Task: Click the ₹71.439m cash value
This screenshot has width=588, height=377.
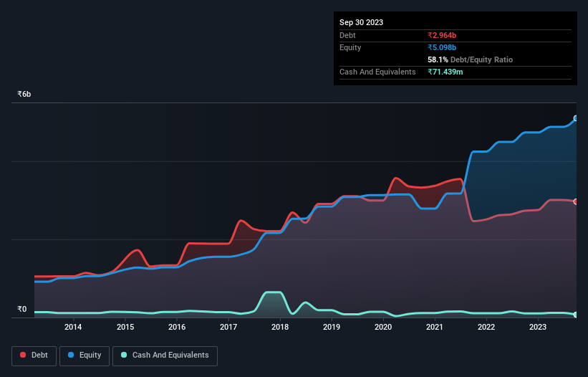Action: pyautogui.click(x=445, y=72)
